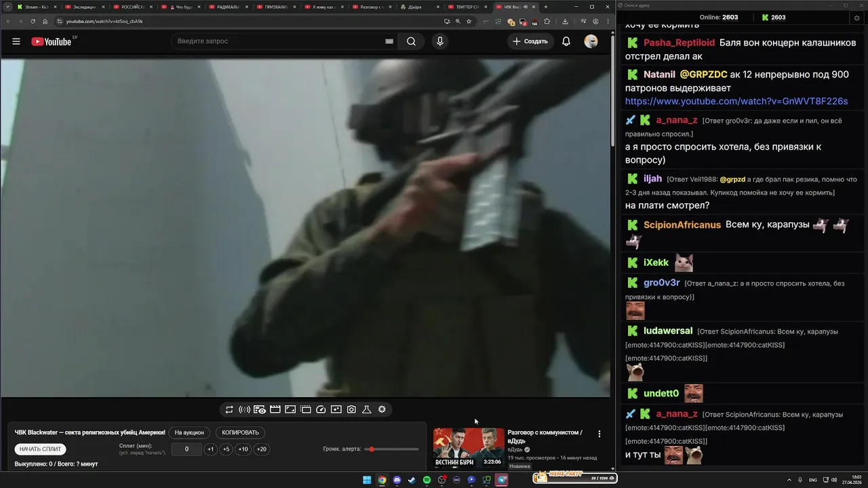
Task: Switch to the РОССИЙСК tab
Action: 133,7
